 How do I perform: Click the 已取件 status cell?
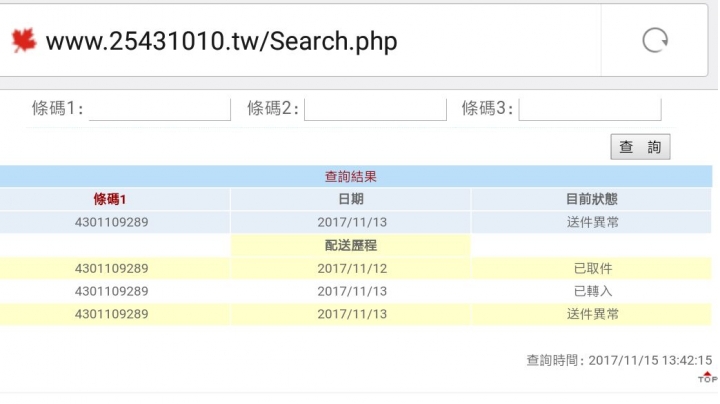593,269
